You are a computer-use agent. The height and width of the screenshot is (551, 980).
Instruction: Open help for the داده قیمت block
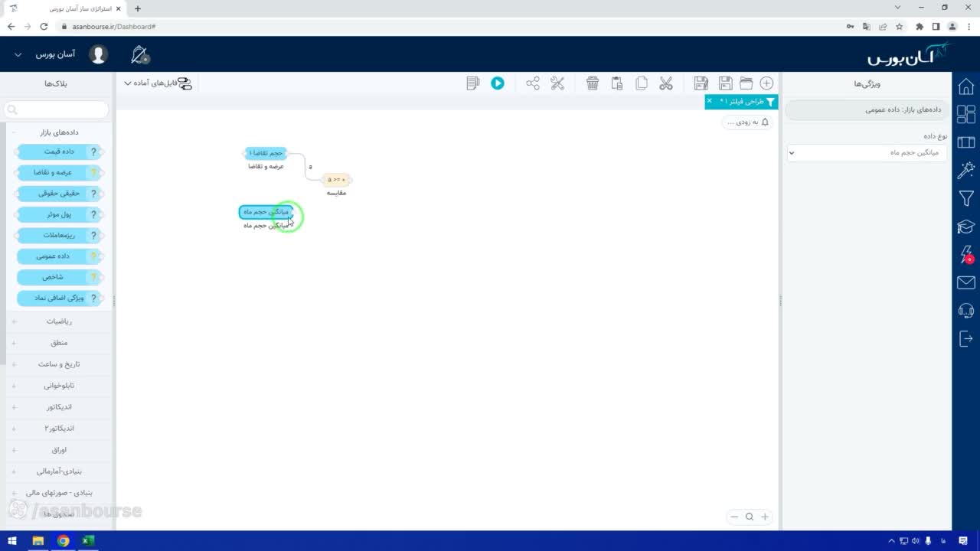pos(94,152)
